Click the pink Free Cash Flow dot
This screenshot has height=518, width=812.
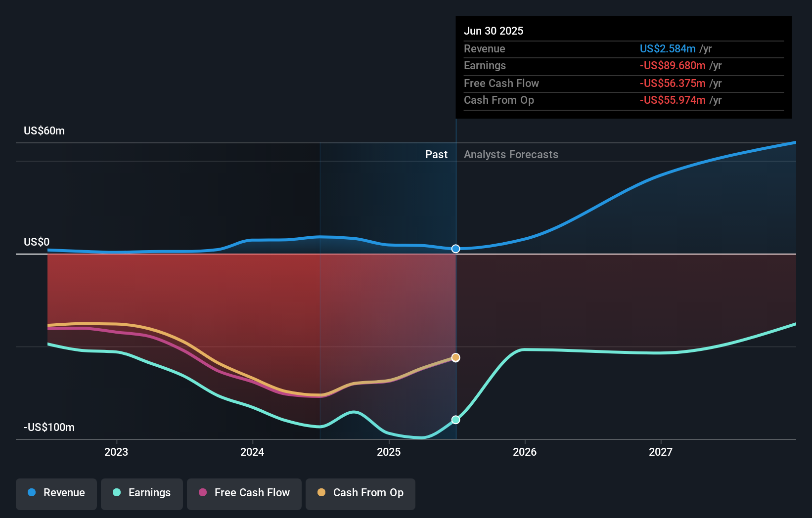pos(203,492)
